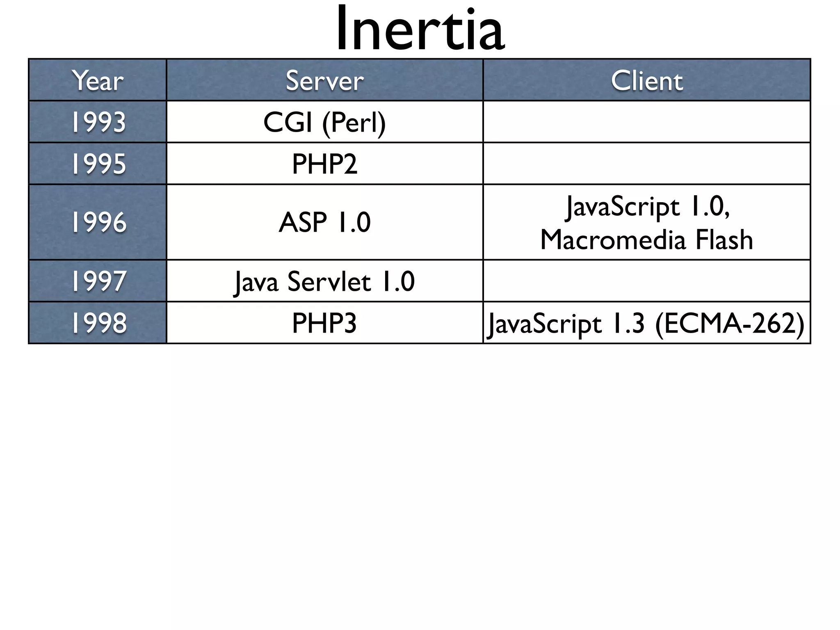Click the 1995 year cell
The image size is (840, 630).
click(x=98, y=164)
